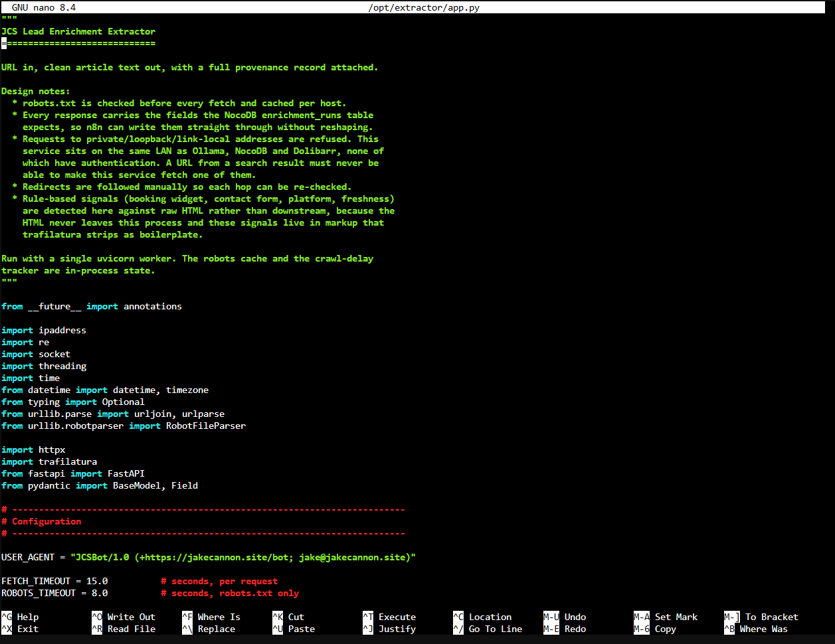
Task: Click the M-6 Copy shortcut
Action: point(655,629)
